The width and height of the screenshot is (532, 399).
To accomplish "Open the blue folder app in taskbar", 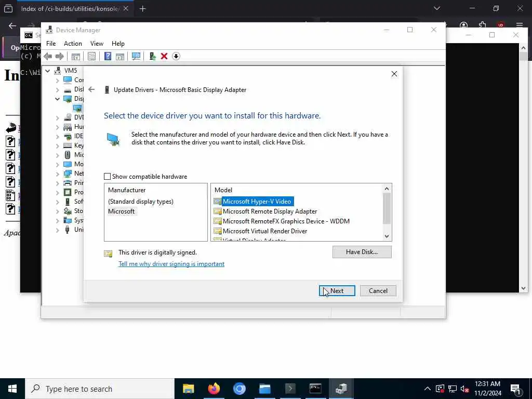I will 264,389.
